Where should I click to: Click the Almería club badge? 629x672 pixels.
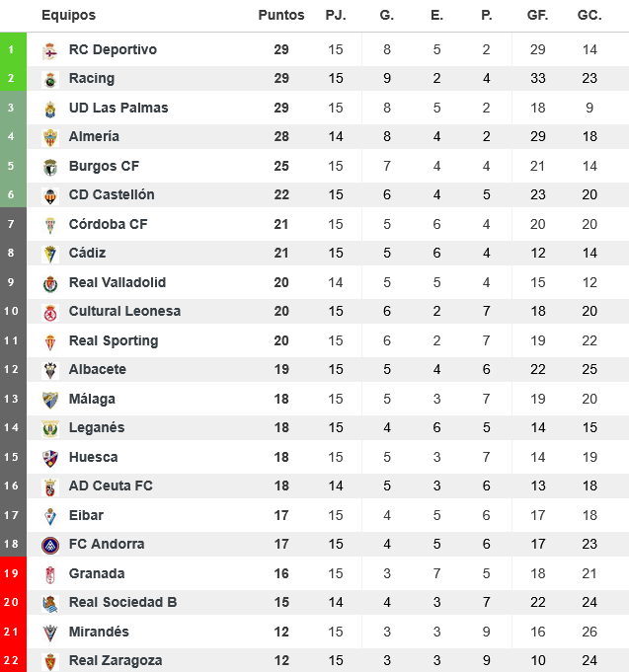pos(50,137)
